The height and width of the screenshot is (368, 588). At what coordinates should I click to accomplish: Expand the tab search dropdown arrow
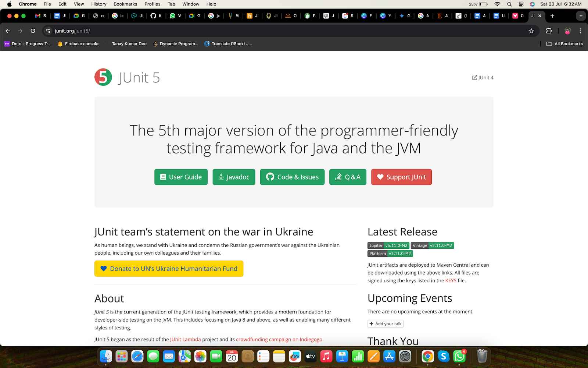(x=581, y=16)
